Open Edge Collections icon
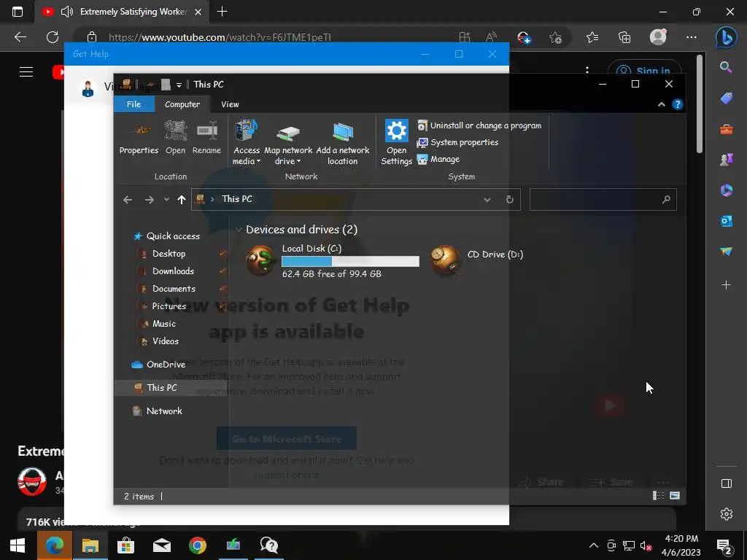This screenshot has width=747, height=560. coord(624,37)
